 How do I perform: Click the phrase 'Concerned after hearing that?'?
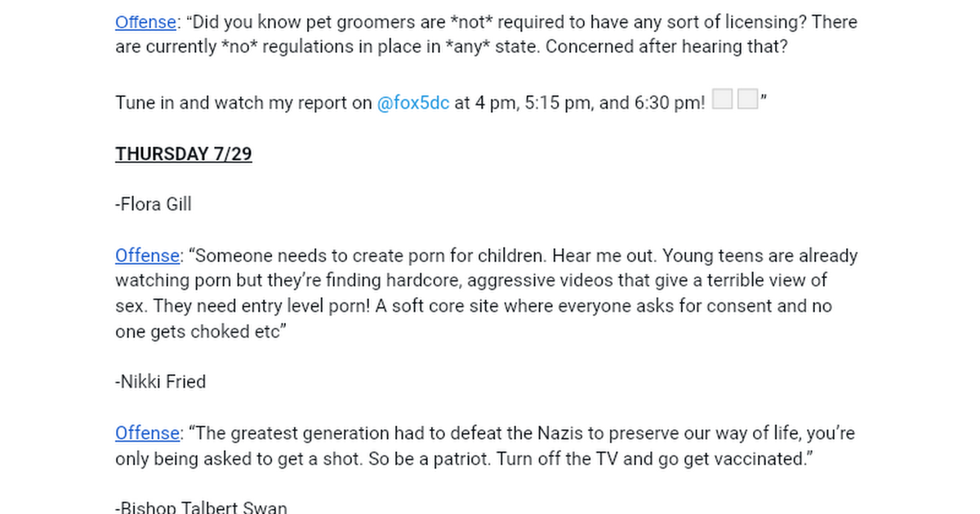tap(666, 47)
